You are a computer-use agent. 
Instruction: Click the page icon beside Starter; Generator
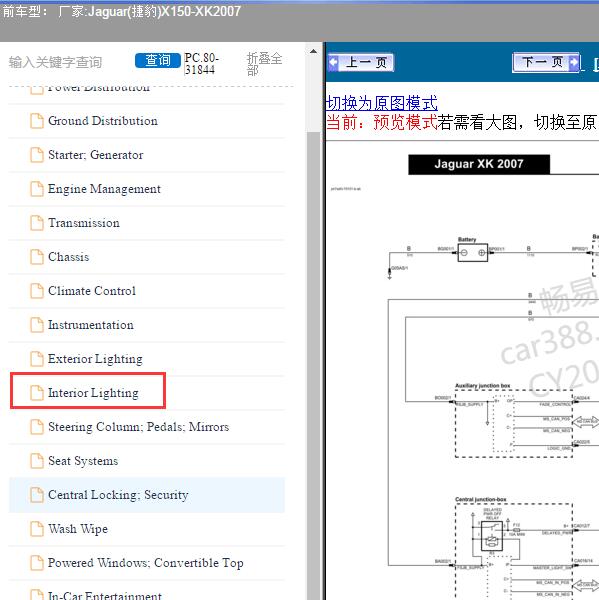coord(37,155)
